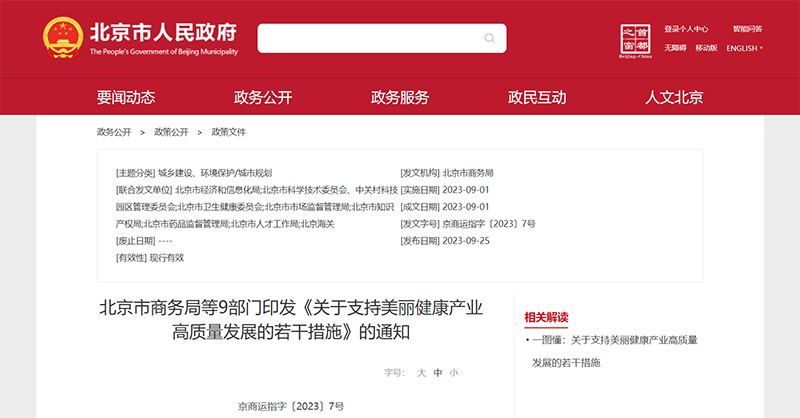800x418 pixels.
Task: Switch to 移动版 mobile version
Action: pos(706,48)
